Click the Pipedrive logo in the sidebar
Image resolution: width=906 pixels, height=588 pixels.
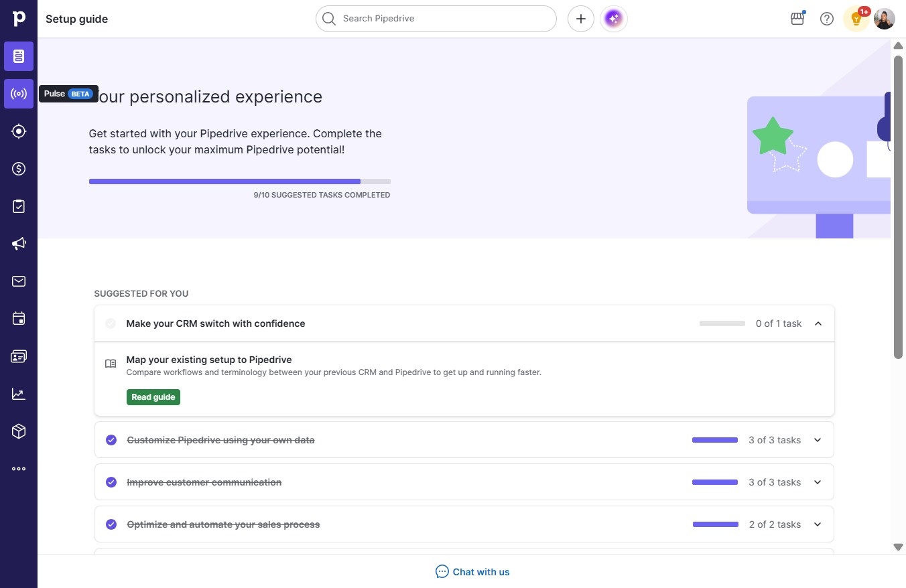(x=19, y=18)
